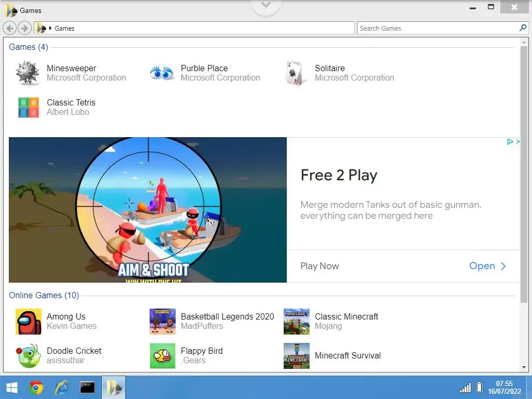Click the .Gears publisher text
This screenshot has height=399, width=532.
tap(193, 361)
